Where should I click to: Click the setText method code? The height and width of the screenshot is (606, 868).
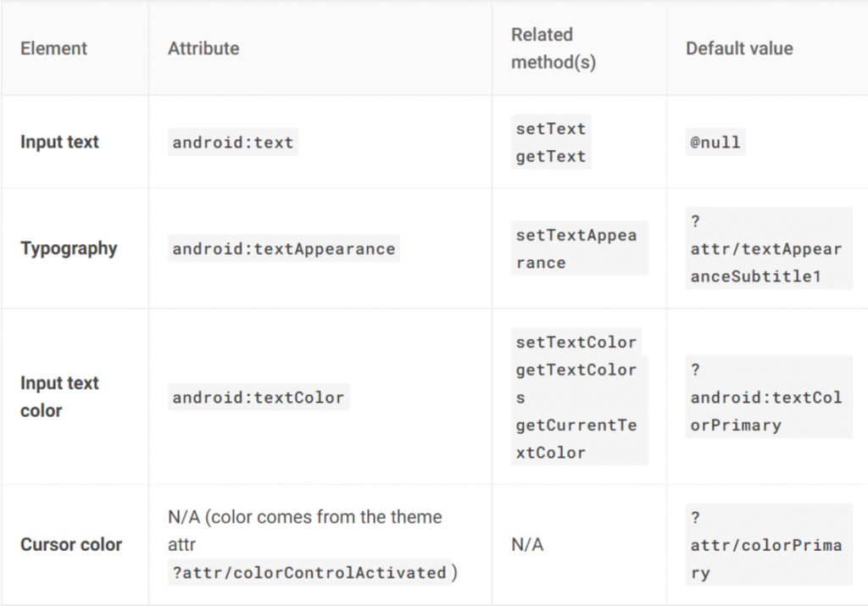tap(551, 129)
